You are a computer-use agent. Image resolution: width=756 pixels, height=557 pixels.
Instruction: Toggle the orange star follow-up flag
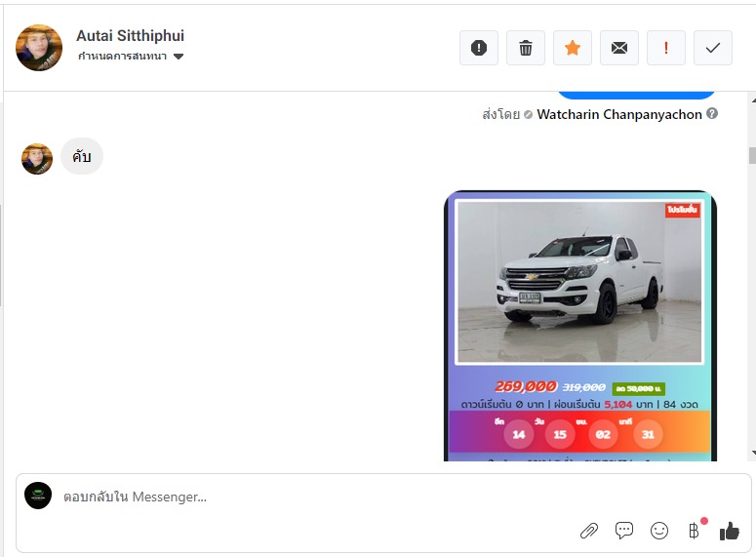573,48
